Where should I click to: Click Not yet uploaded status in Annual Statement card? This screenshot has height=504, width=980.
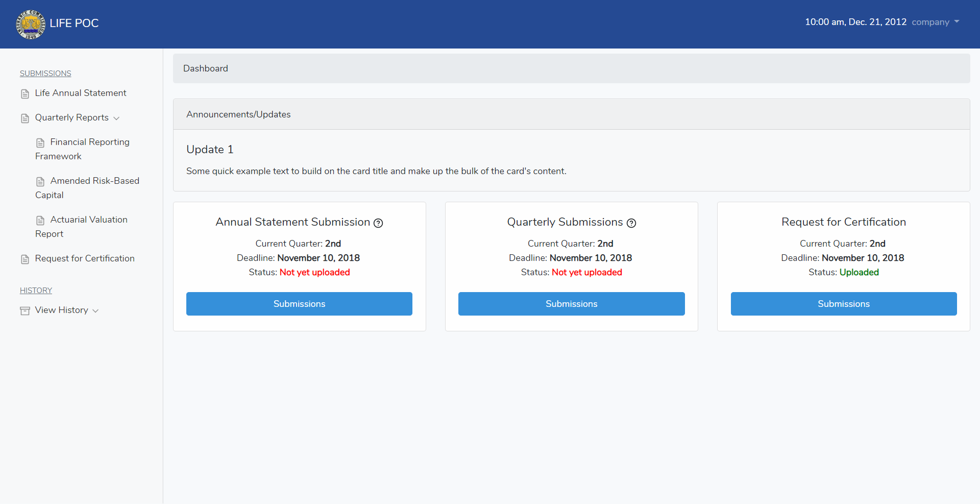(315, 272)
